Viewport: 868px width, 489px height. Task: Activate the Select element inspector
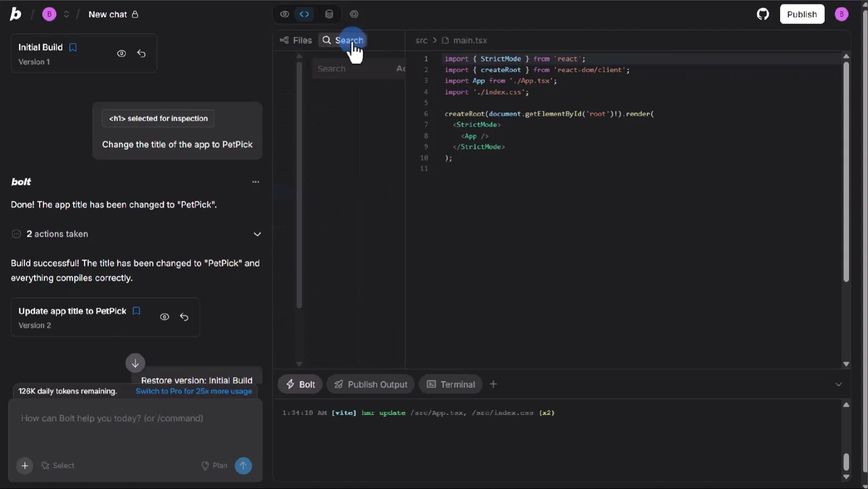tap(58, 466)
